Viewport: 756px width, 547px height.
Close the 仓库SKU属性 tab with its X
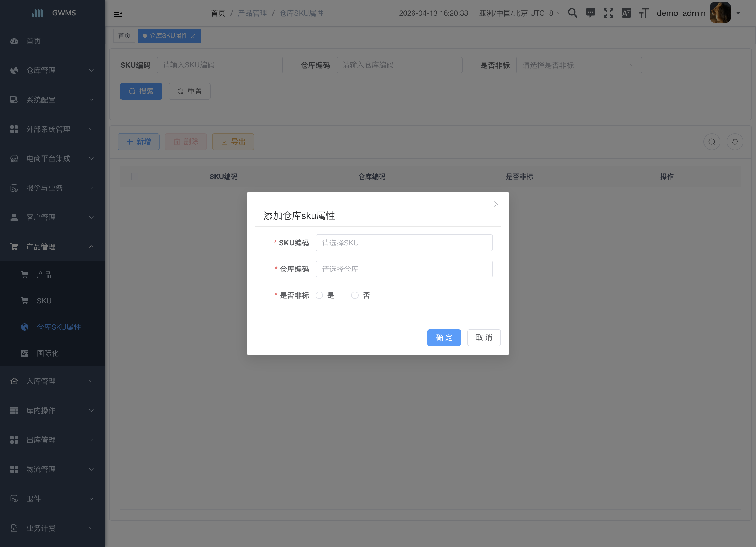click(x=193, y=36)
